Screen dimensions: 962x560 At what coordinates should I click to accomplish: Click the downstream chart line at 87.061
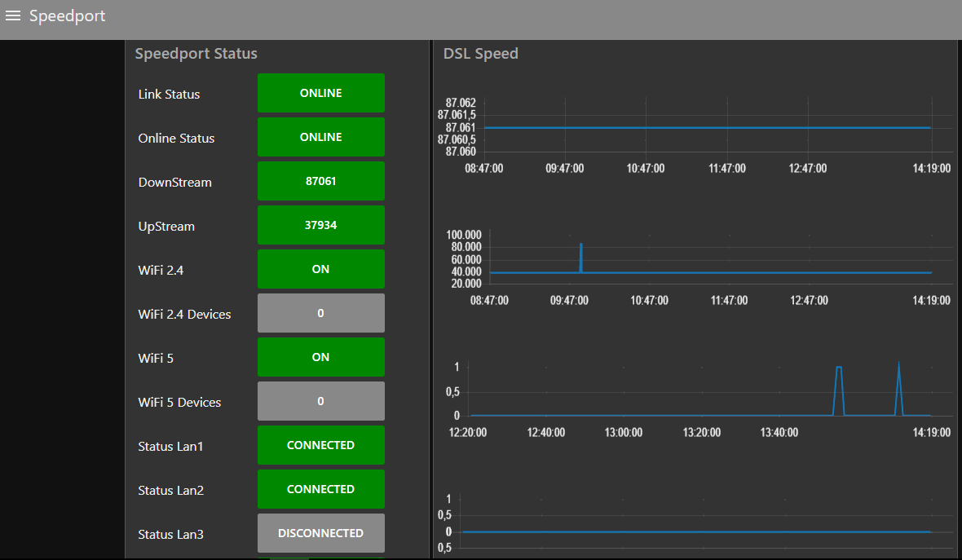[x=708, y=128]
